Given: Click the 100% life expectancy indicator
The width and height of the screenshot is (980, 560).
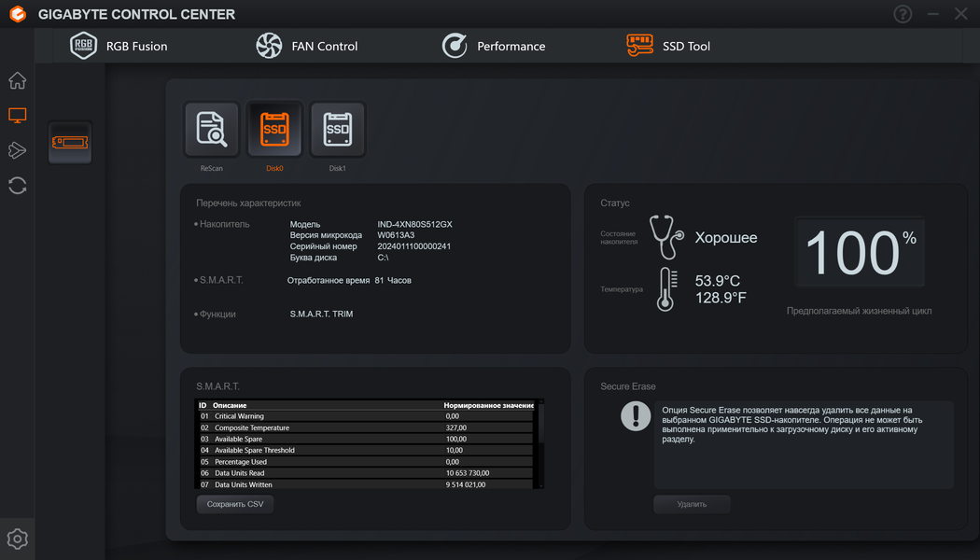Looking at the screenshot, I should [x=860, y=252].
